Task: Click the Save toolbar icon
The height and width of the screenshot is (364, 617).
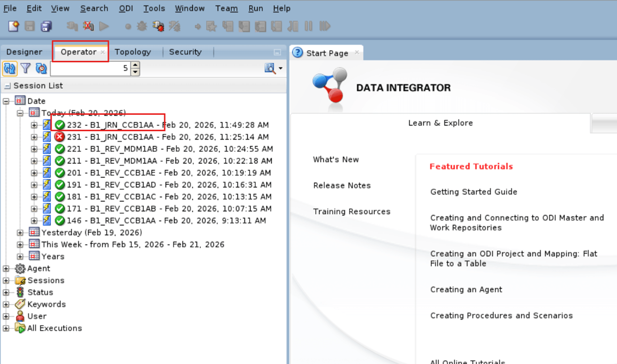Action: click(x=30, y=26)
